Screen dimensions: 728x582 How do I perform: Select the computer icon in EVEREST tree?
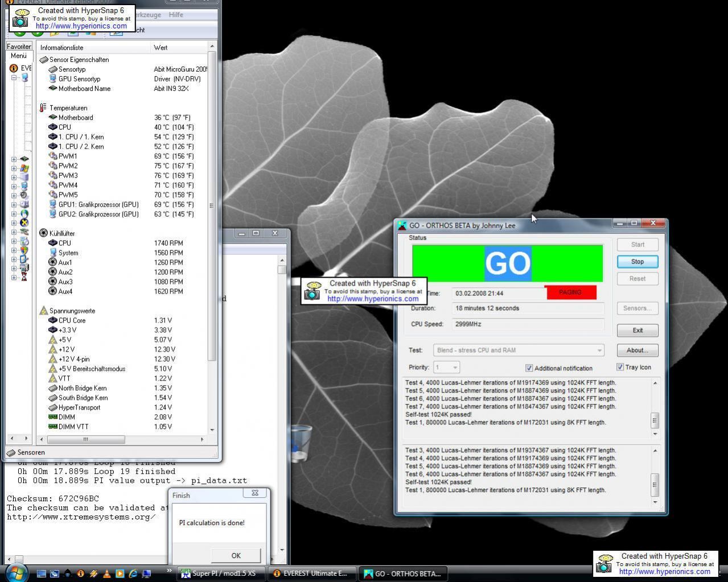24,77
